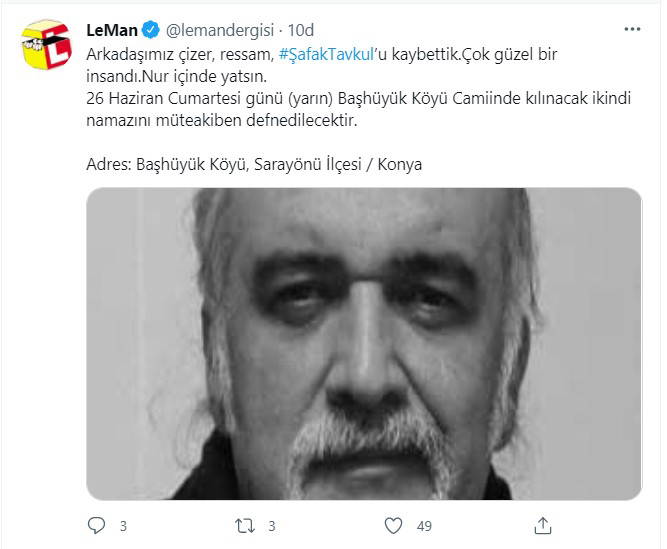Like the tweet with the heart icon
The width and height of the screenshot is (667, 549).
(x=393, y=526)
